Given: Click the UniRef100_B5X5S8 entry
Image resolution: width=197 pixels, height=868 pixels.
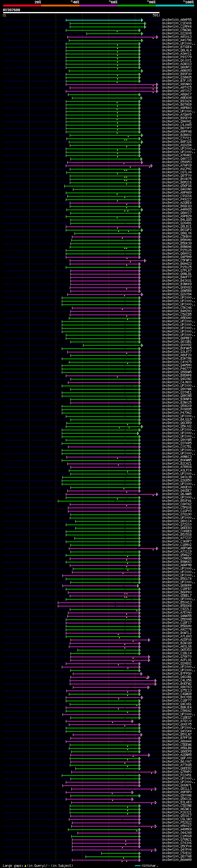Looking at the screenshot, I should (177, 535).
